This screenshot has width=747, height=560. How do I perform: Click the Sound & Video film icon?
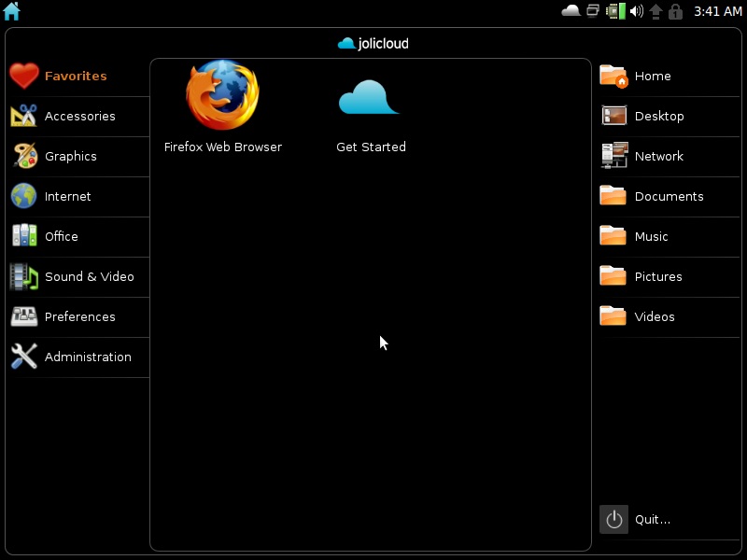(x=24, y=276)
